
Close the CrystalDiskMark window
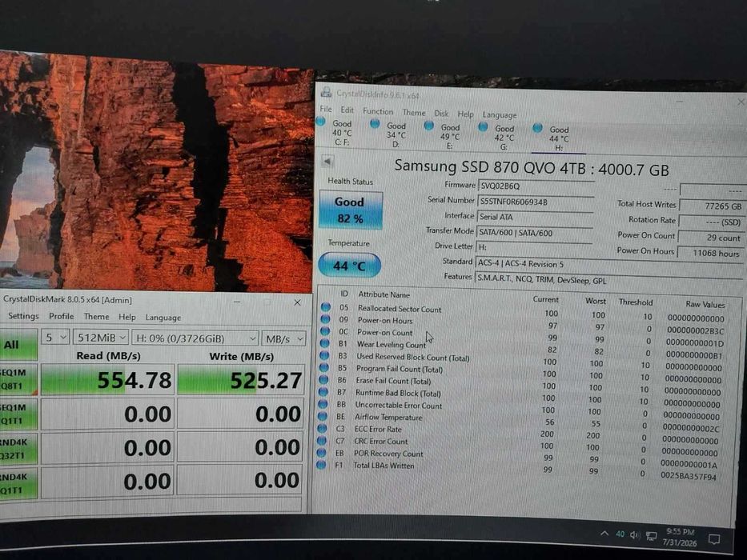click(297, 302)
